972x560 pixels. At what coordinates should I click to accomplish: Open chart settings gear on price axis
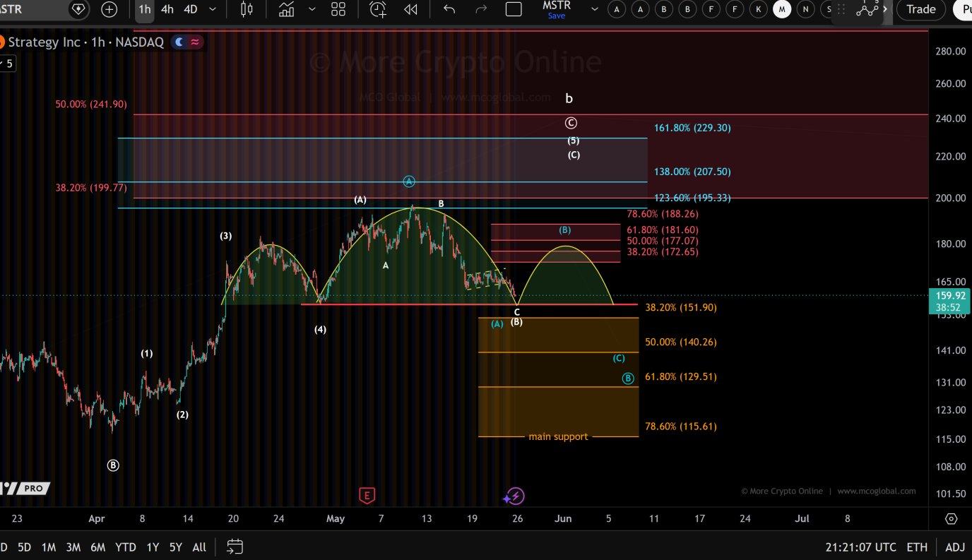click(x=951, y=518)
